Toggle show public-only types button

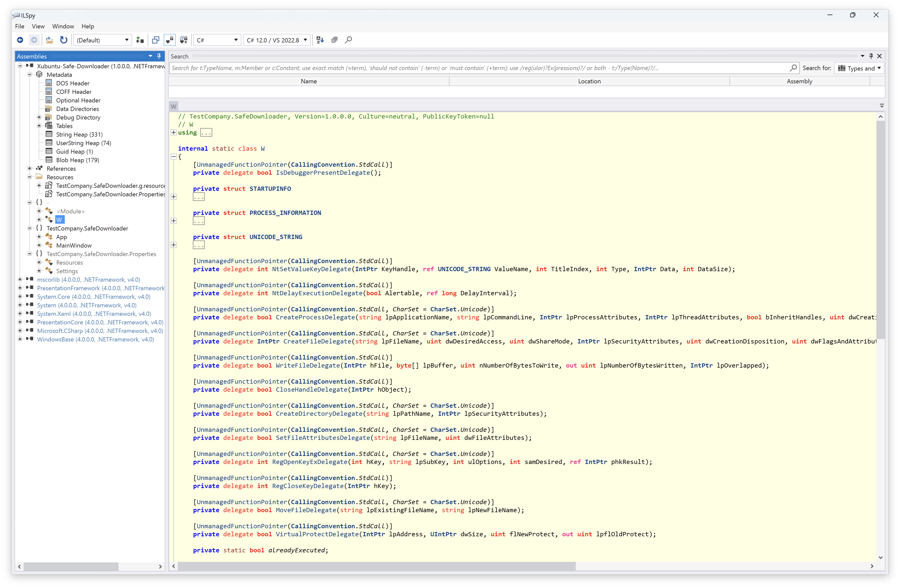(155, 40)
